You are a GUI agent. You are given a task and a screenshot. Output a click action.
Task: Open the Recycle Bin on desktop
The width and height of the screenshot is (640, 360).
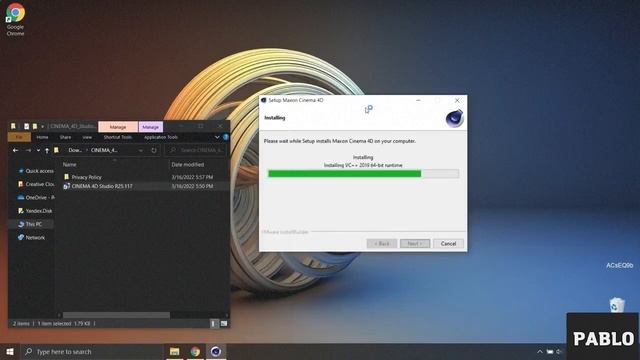pyautogui.click(x=617, y=305)
